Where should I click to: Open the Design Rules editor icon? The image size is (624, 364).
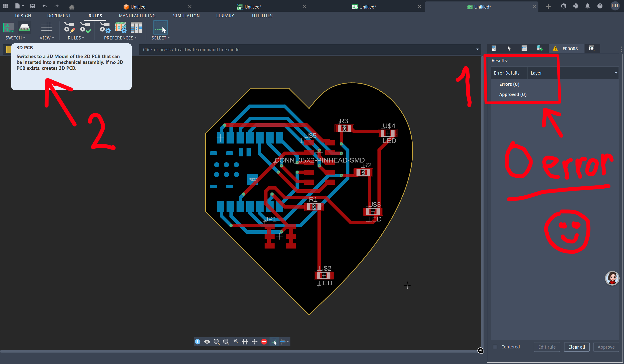coord(69,28)
